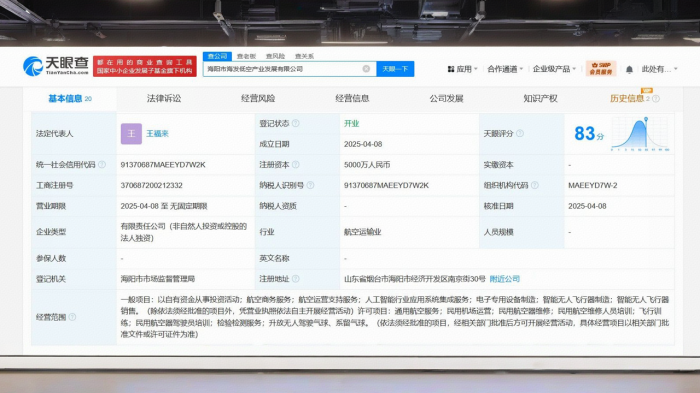Open legal representative 王福来 link
This screenshot has width=700, height=393.
click(x=158, y=134)
